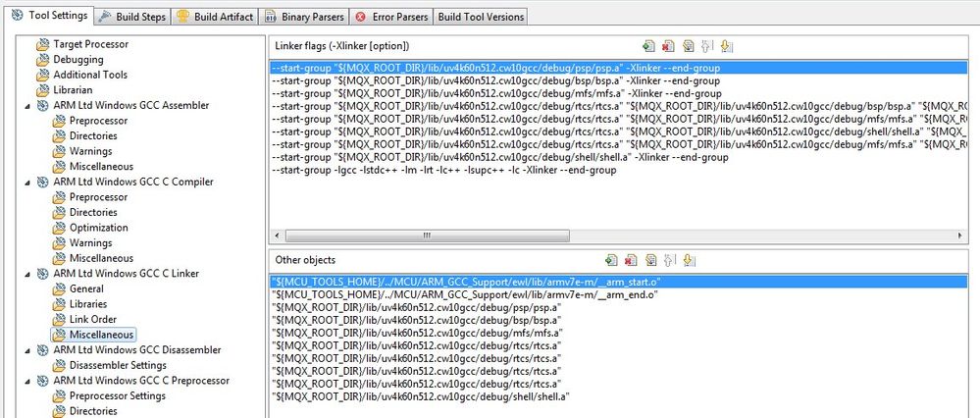This screenshot has width=980, height=418.
Task: Open Miscellaneous under GCC Assembler
Action: [101, 166]
